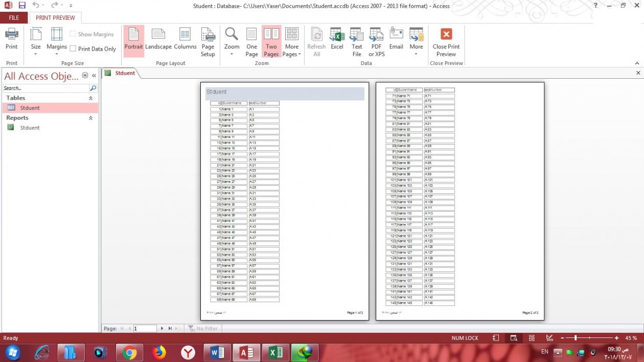Export the report as Text File
644x362 pixels.
pyautogui.click(x=357, y=41)
